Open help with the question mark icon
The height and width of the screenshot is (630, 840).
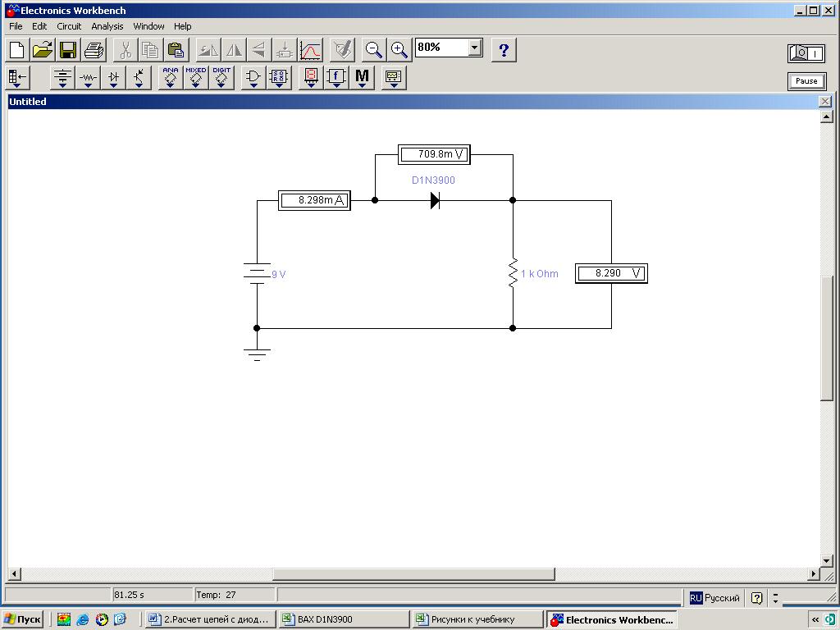504,50
